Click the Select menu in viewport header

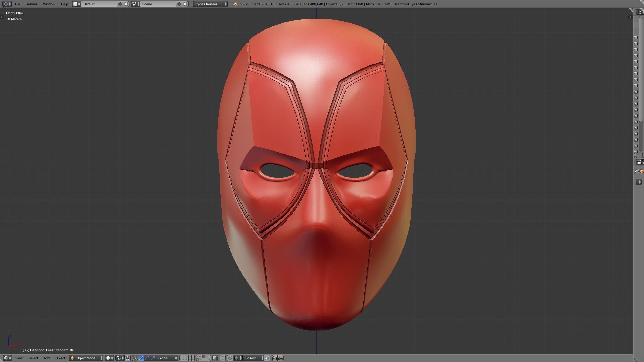coord(33,358)
